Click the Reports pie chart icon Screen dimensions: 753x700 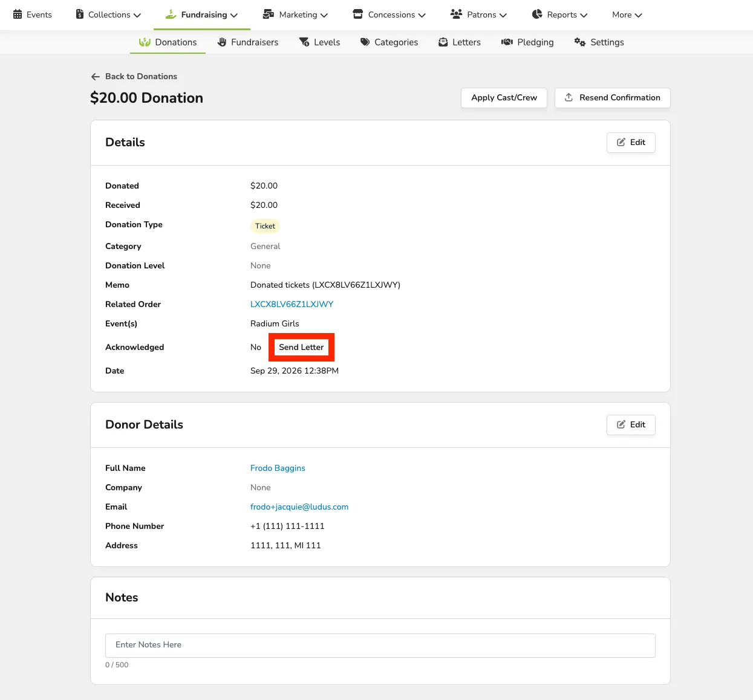click(537, 15)
